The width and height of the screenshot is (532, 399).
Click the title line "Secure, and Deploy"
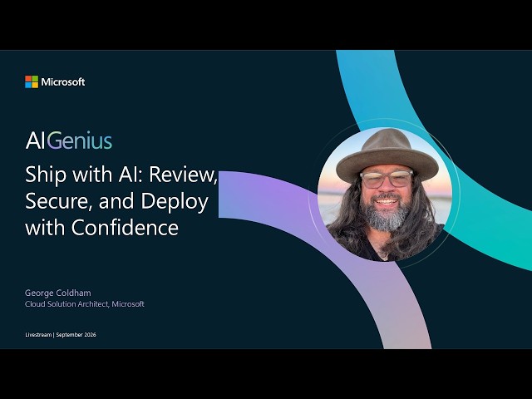[116, 201]
